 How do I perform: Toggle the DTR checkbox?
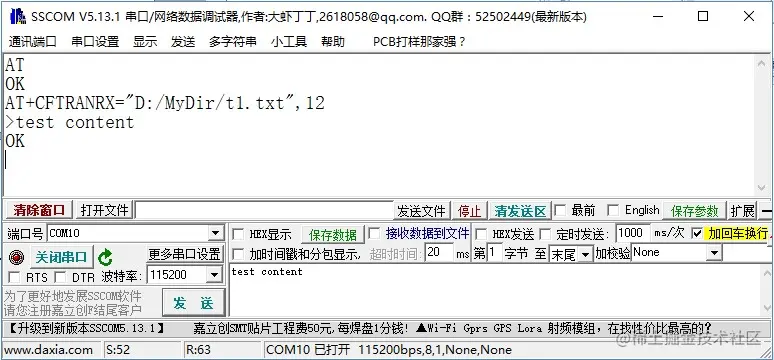click(x=60, y=277)
